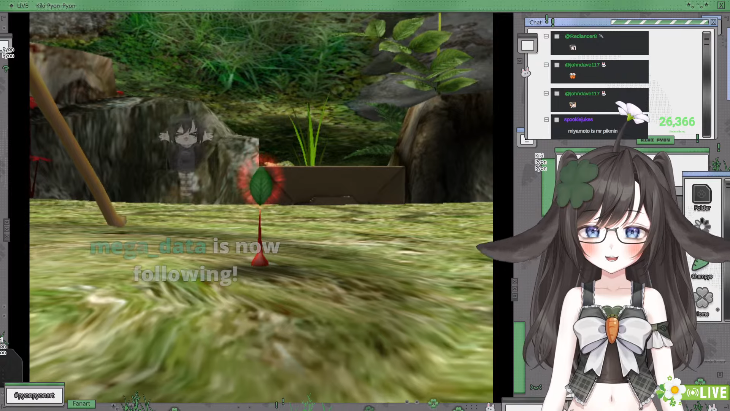730x411 pixels.
Task: Click the Chat window title label
Action: pyautogui.click(x=535, y=22)
